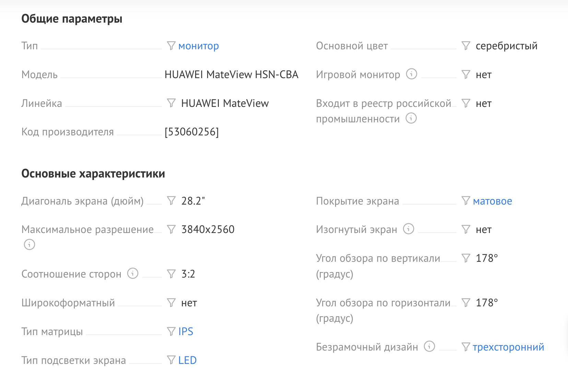Open the монитор type link
This screenshot has height=392, width=568.
pyautogui.click(x=199, y=46)
